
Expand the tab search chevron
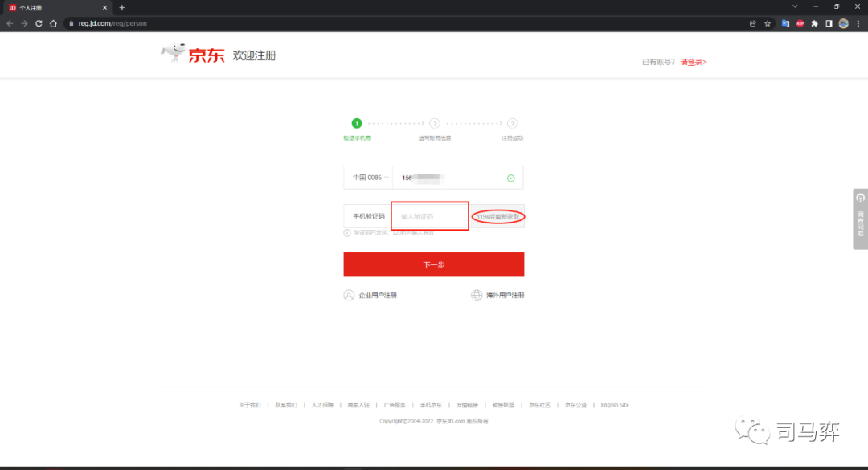795,6
